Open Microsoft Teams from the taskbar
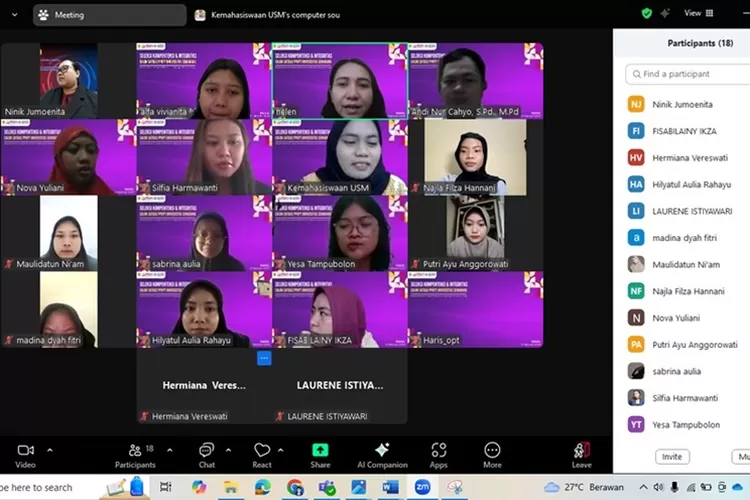The width and height of the screenshot is (750, 500). point(327,488)
